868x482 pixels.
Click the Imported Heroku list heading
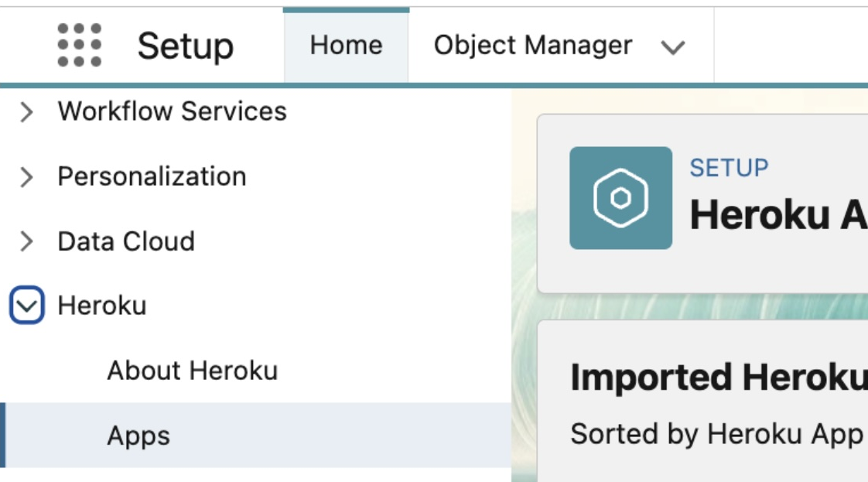point(718,378)
